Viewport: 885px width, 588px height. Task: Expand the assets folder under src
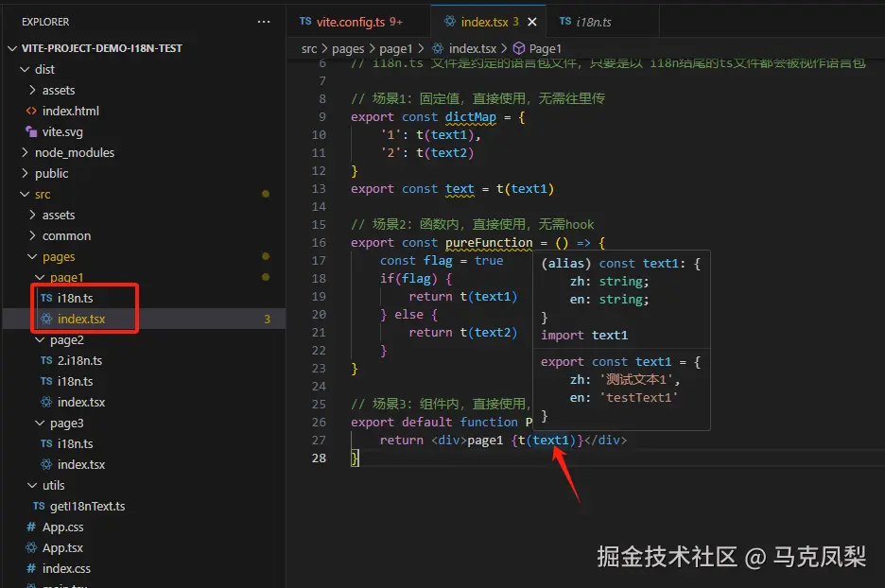pos(32,215)
